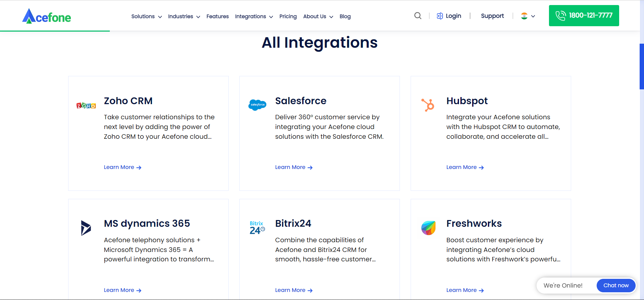Click the Hubspot sprocket logo

pos(428,105)
